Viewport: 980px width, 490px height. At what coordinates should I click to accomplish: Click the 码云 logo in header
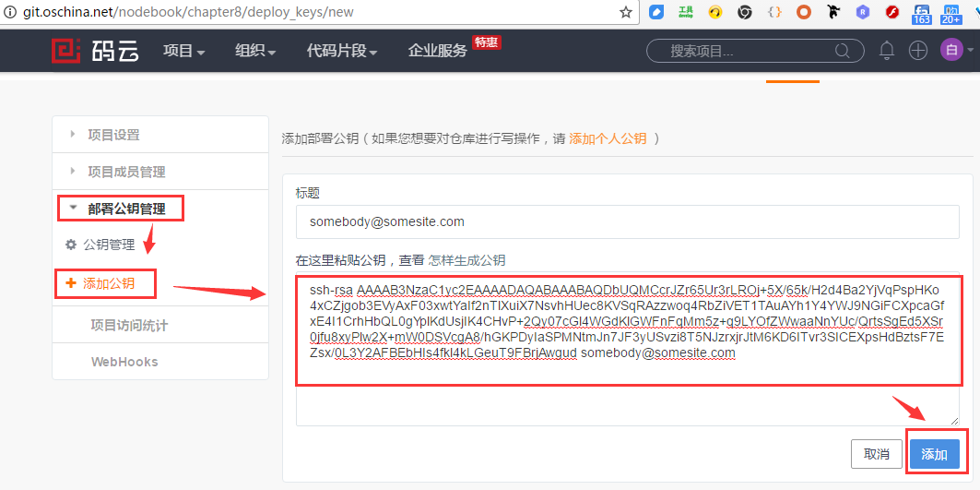tap(95, 51)
